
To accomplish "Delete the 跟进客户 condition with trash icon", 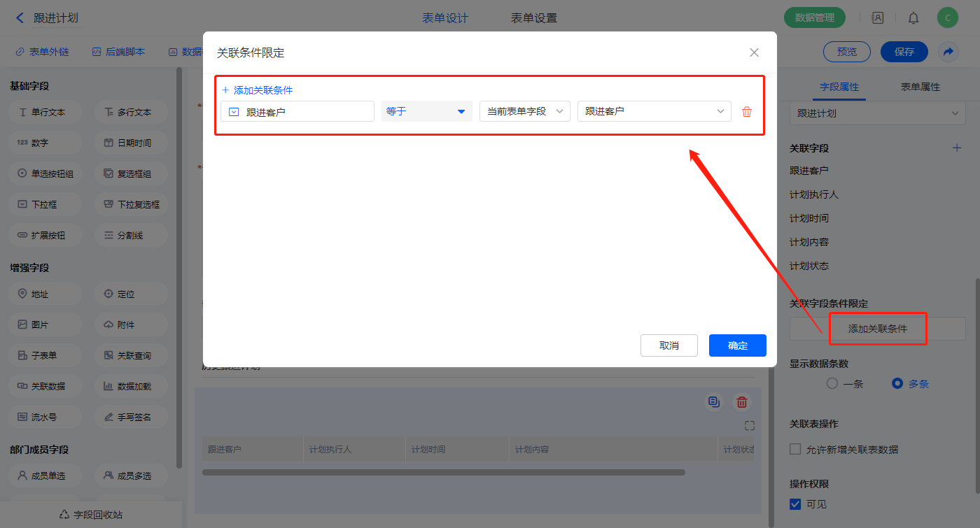I will point(747,112).
